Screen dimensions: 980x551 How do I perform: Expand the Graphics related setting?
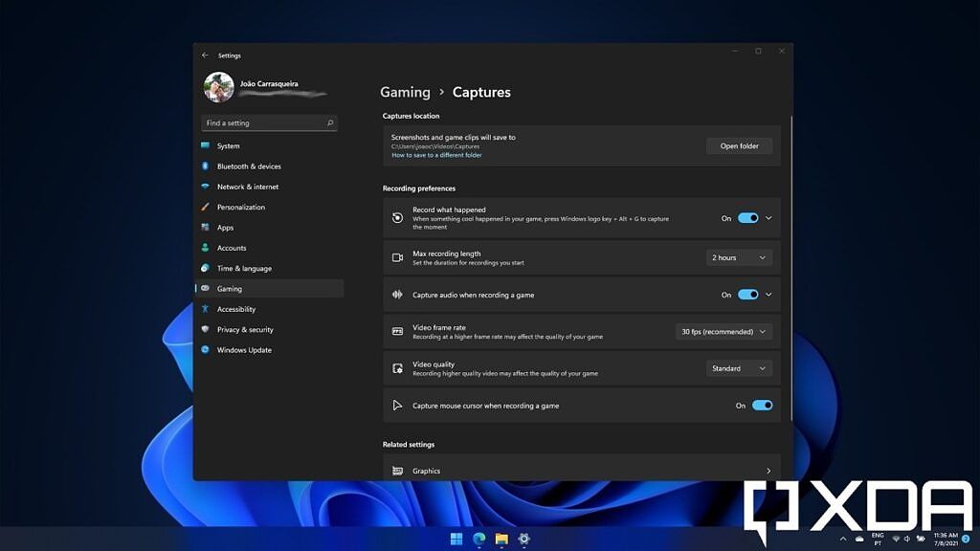[579, 471]
